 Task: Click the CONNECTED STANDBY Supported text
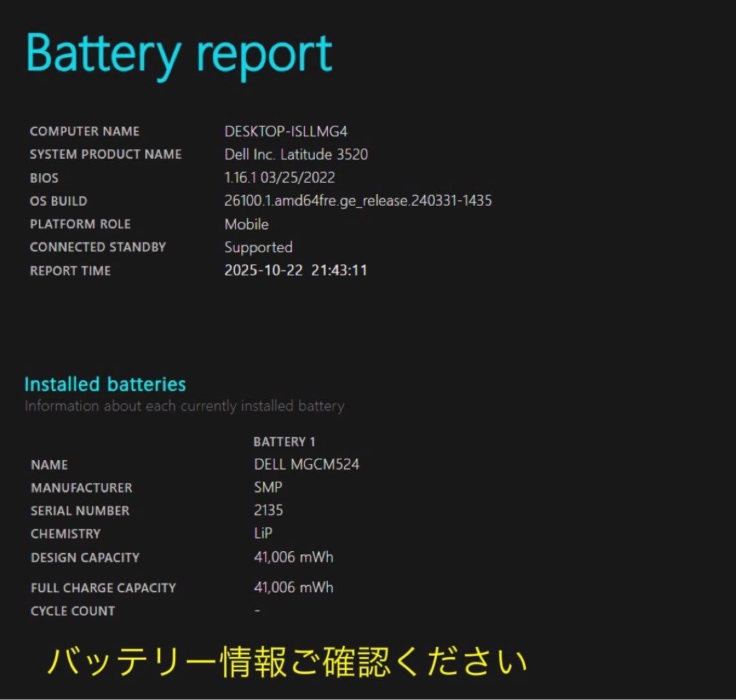coord(258,247)
